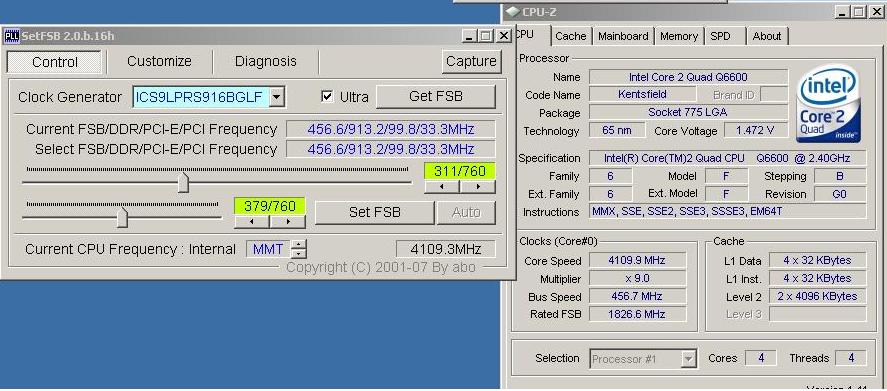887x391 pixels.
Task: Click the 65 nm technology field
Action: [617, 130]
